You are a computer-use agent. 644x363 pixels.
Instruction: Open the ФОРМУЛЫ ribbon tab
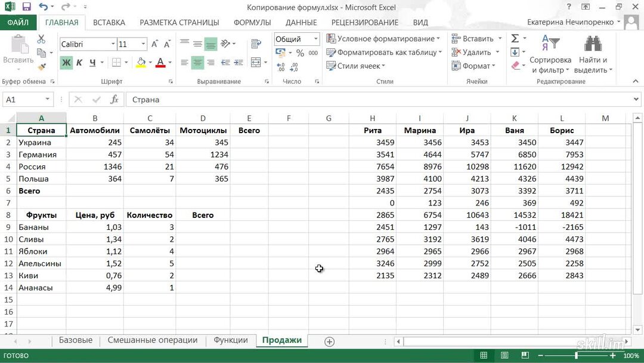[252, 22]
